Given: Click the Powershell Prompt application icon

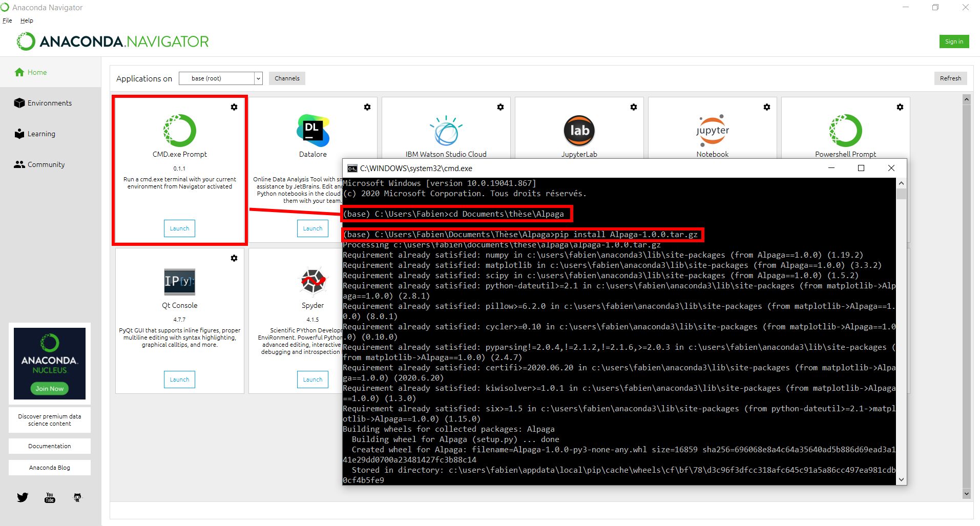Looking at the screenshot, I should [x=846, y=131].
